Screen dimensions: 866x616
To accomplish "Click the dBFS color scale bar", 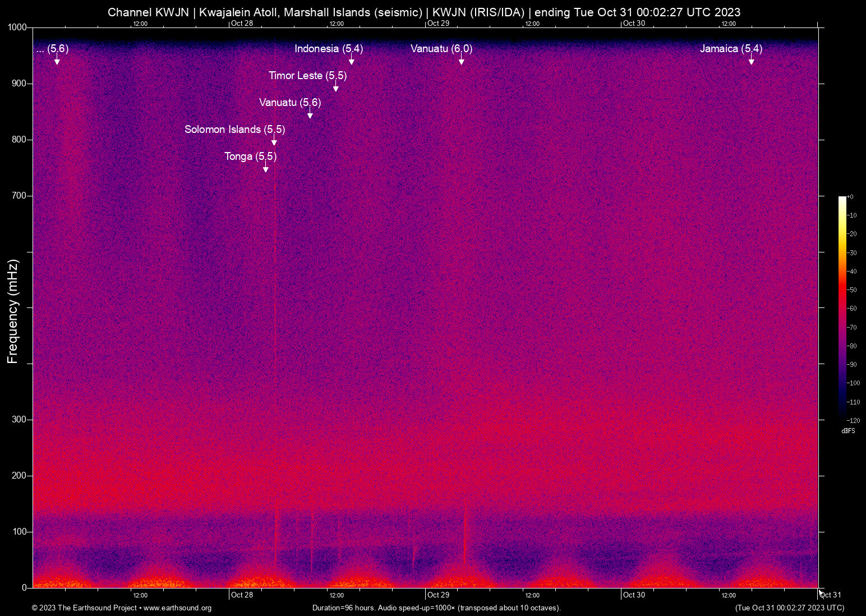I will pos(842,307).
